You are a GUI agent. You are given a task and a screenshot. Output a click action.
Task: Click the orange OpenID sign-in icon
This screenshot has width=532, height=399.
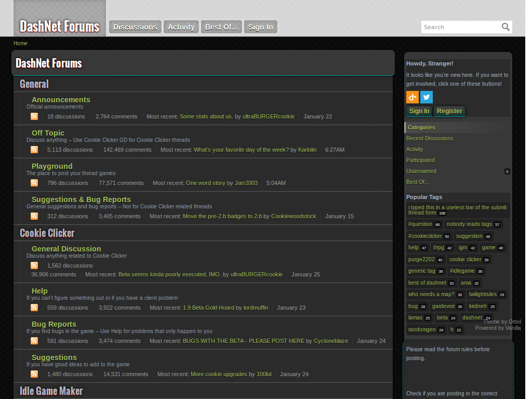point(412,97)
